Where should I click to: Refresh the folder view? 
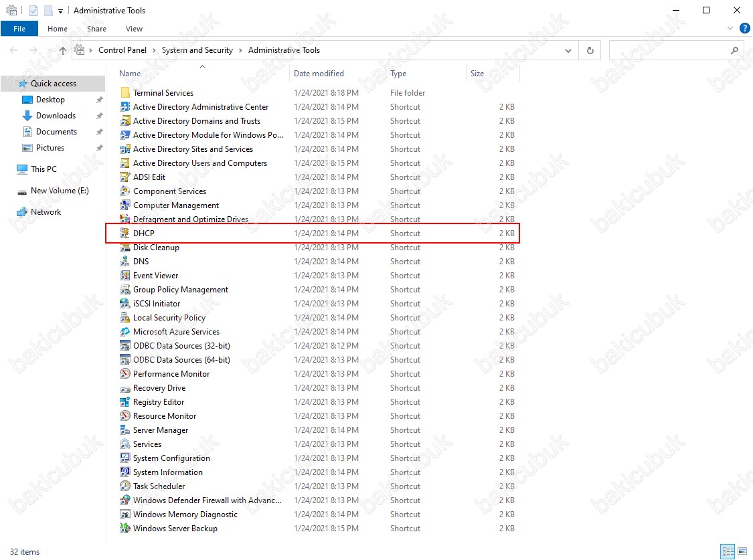pyautogui.click(x=590, y=50)
